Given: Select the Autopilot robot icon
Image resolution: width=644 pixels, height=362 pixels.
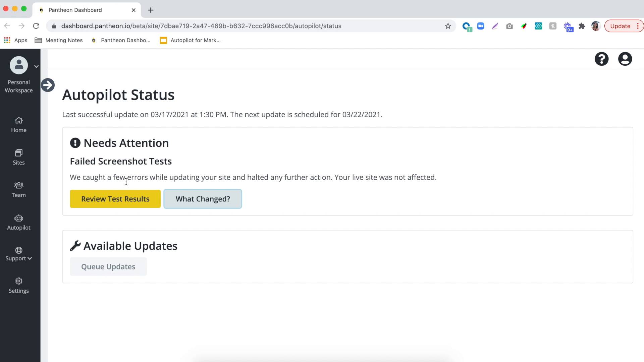Looking at the screenshot, I should click(19, 218).
